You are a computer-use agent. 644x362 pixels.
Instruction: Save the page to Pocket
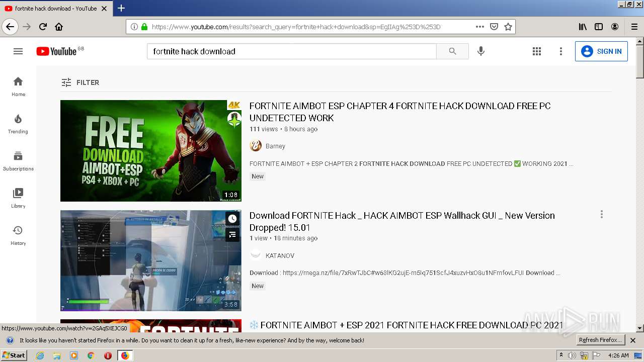[494, 27]
